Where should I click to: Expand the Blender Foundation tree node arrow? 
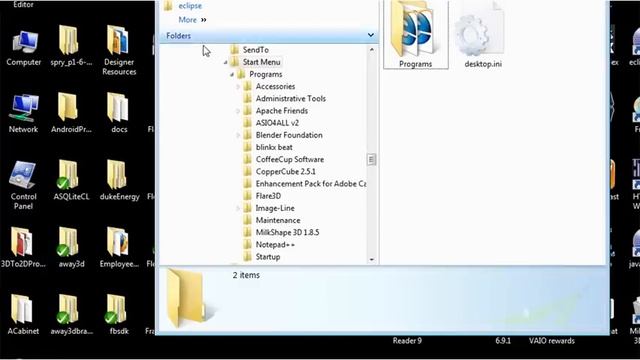pyautogui.click(x=238, y=135)
